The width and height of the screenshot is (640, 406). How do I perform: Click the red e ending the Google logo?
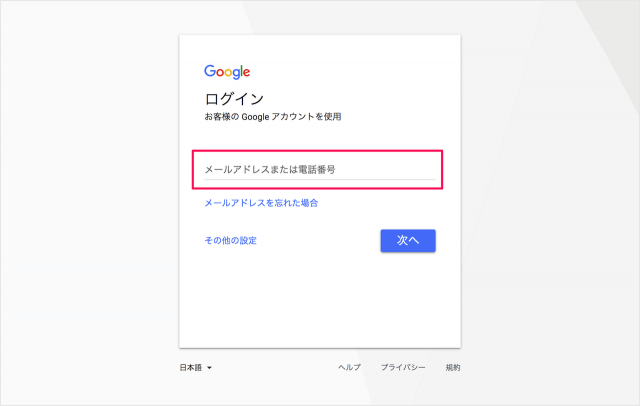click(246, 73)
